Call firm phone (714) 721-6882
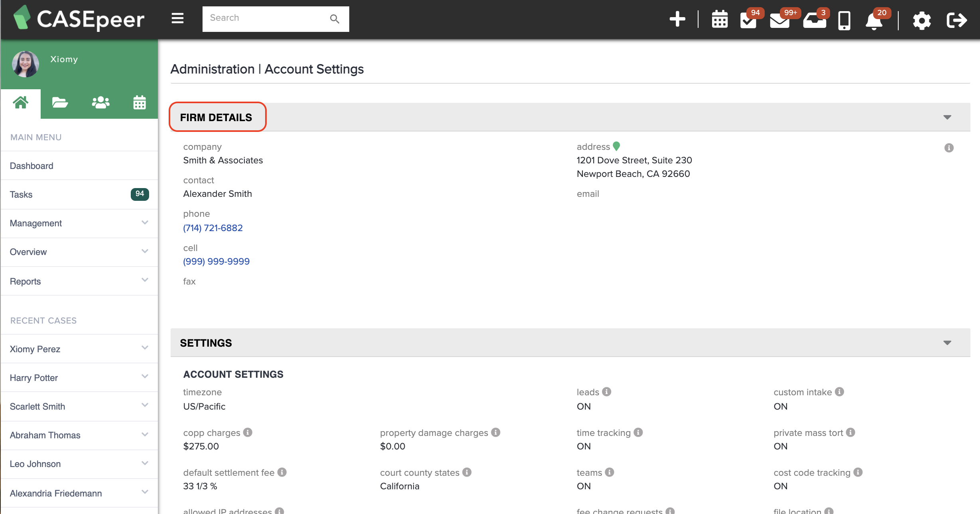 213,228
